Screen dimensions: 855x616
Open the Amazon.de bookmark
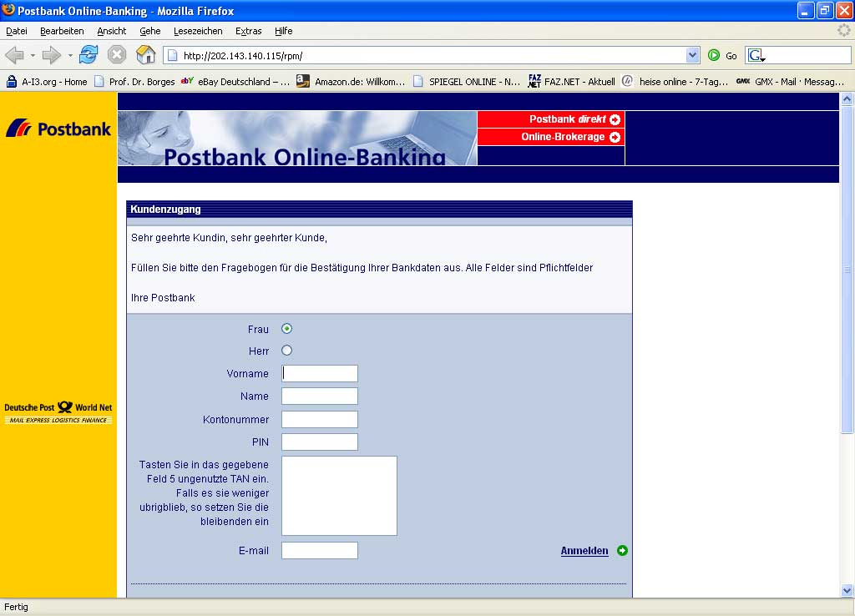pos(351,82)
